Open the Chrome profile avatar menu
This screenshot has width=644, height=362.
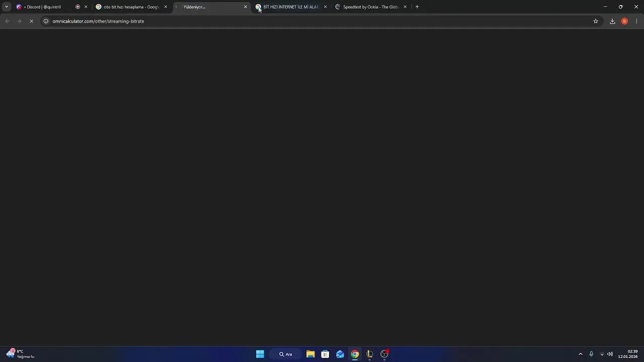(624, 21)
